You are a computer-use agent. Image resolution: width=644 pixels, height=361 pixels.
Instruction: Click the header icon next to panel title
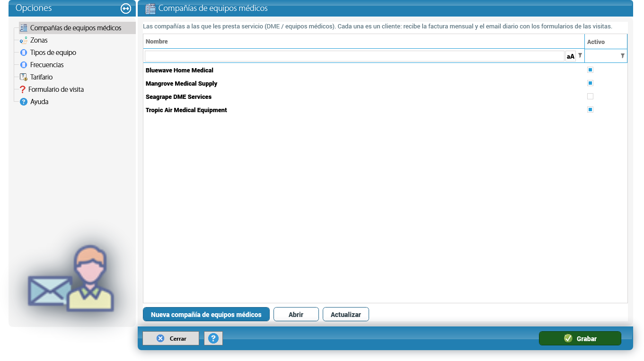[x=150, y=9]
